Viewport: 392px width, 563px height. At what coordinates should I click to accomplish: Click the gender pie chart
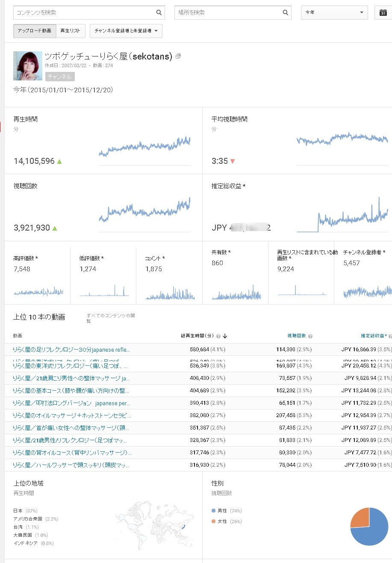click(369, 527)
